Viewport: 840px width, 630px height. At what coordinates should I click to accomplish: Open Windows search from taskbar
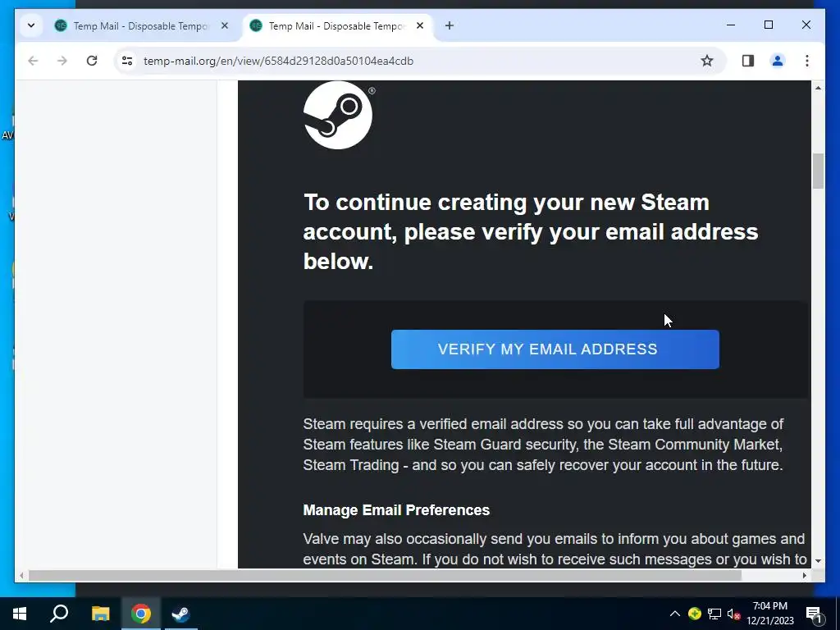tap(59, 614)
